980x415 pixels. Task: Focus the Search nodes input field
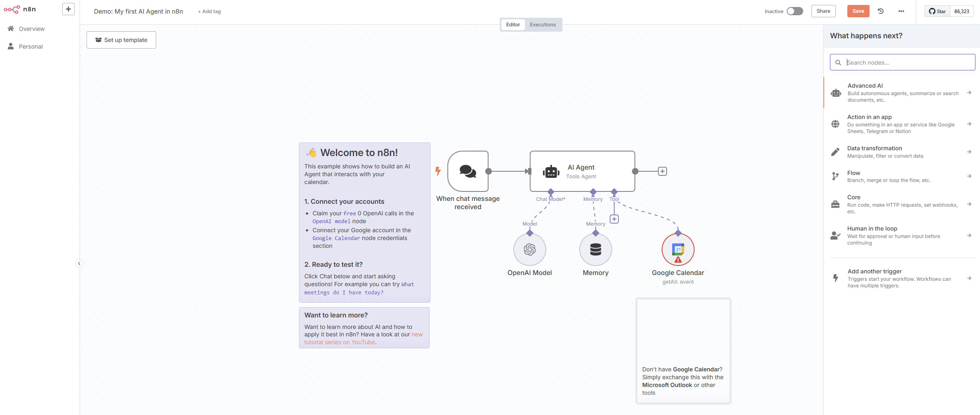tap(903, 63)
